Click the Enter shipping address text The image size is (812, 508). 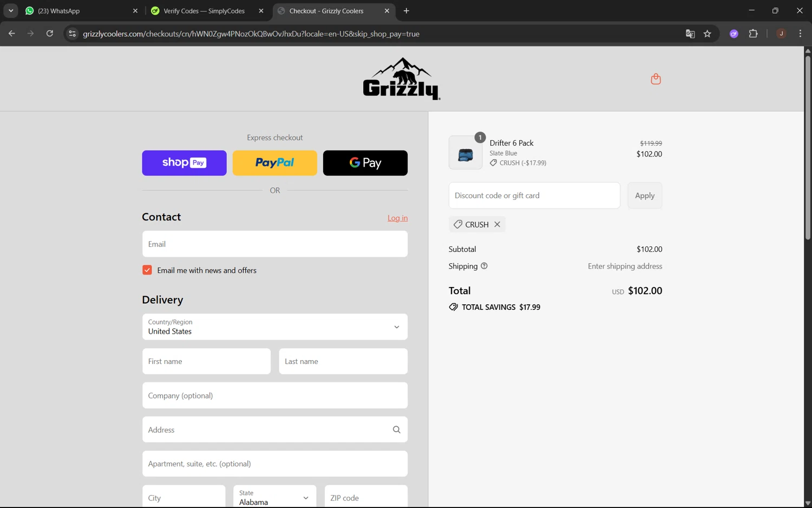[x=625, y=266]
